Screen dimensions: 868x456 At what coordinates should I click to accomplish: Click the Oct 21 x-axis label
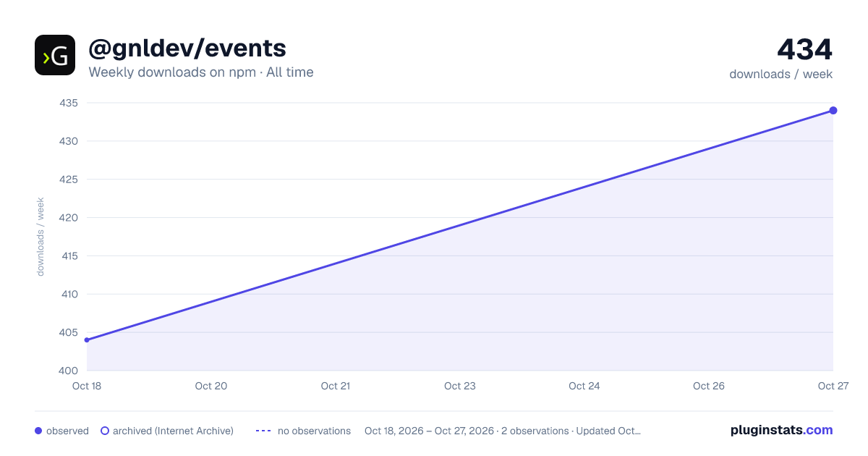point(336,386)
